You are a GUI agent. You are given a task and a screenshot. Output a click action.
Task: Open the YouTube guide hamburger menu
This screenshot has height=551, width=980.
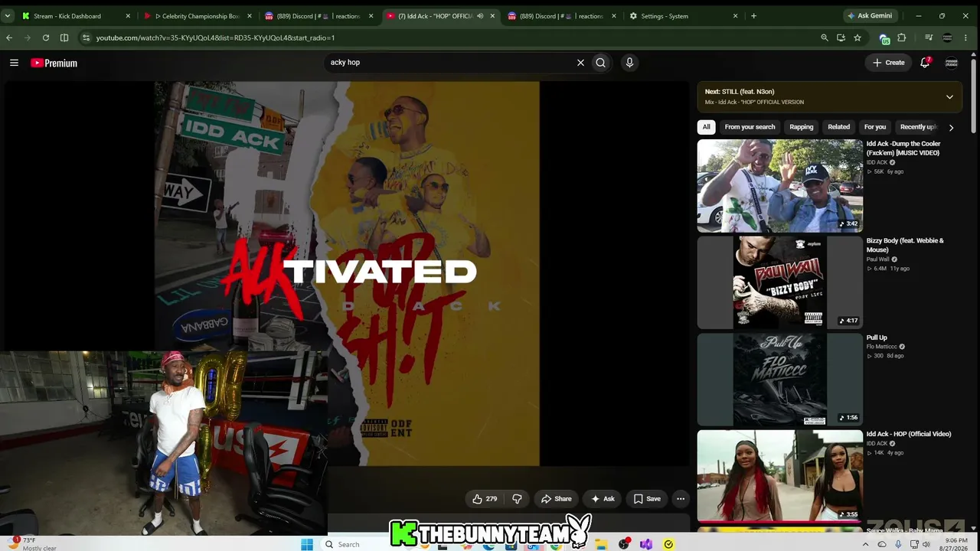point(14,63)
